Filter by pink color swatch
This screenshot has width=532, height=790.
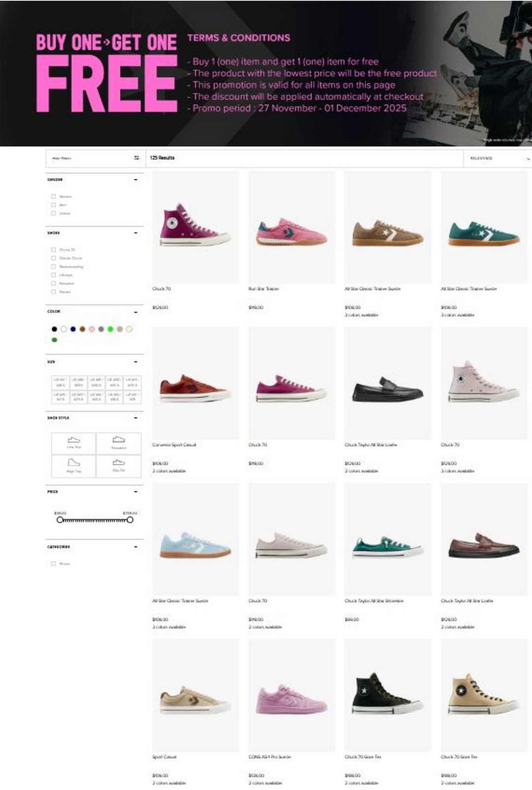(x=92, y=329)
